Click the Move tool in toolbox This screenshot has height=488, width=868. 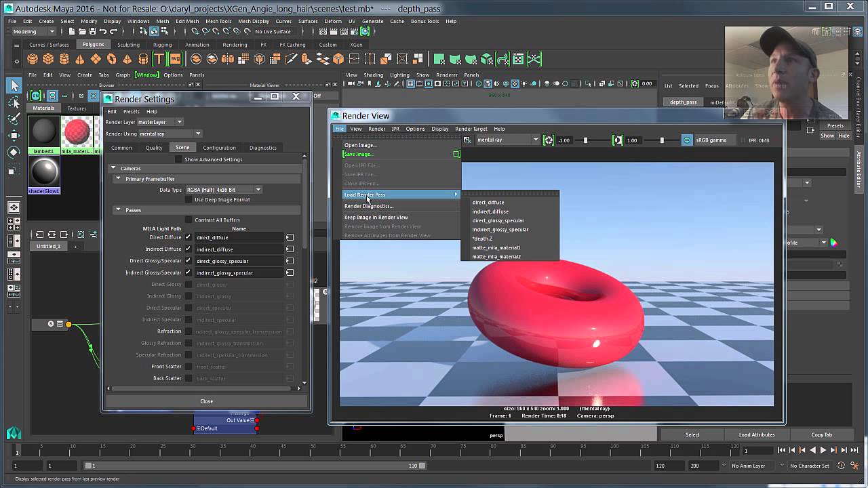(x=14, y=135)
